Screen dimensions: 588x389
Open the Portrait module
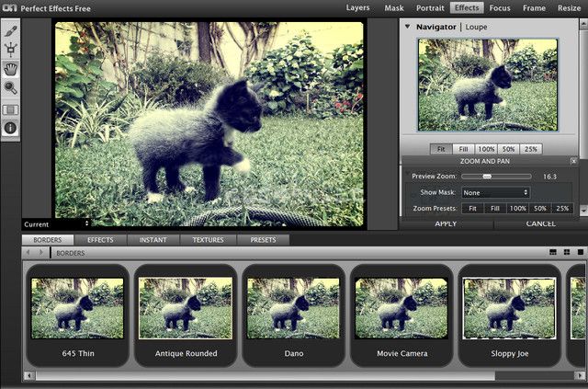point(430,7)
